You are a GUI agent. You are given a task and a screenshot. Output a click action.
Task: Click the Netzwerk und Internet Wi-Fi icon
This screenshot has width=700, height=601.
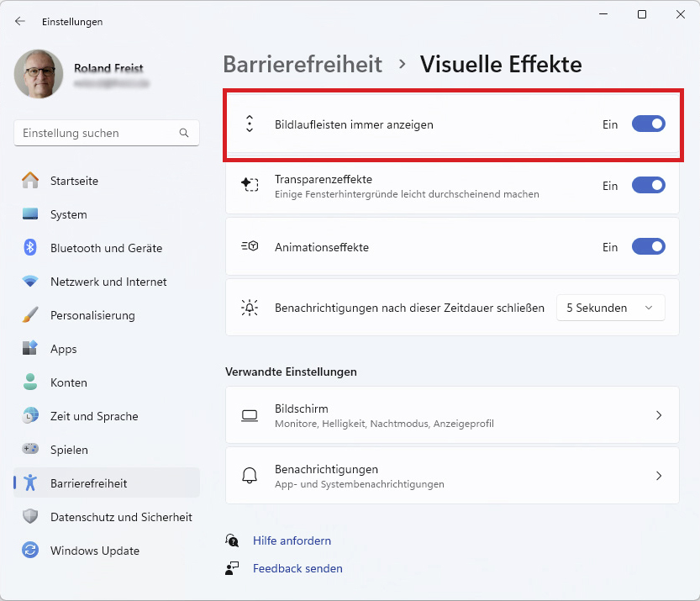point(30,282)
